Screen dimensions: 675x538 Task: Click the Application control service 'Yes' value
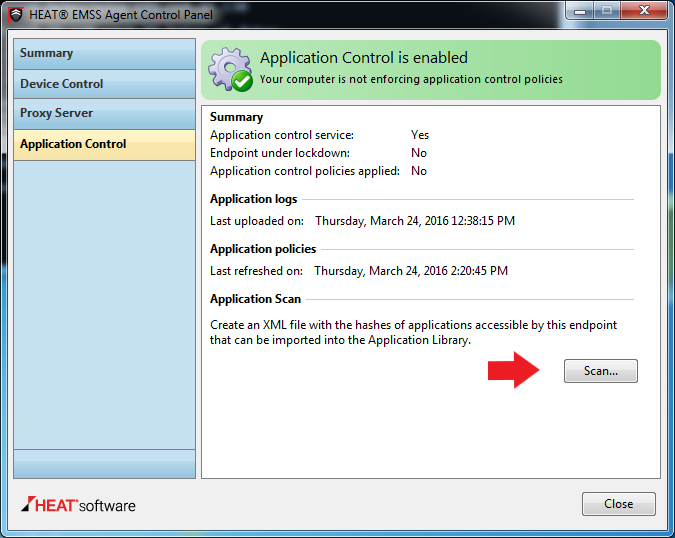click(x=420, y=135)
